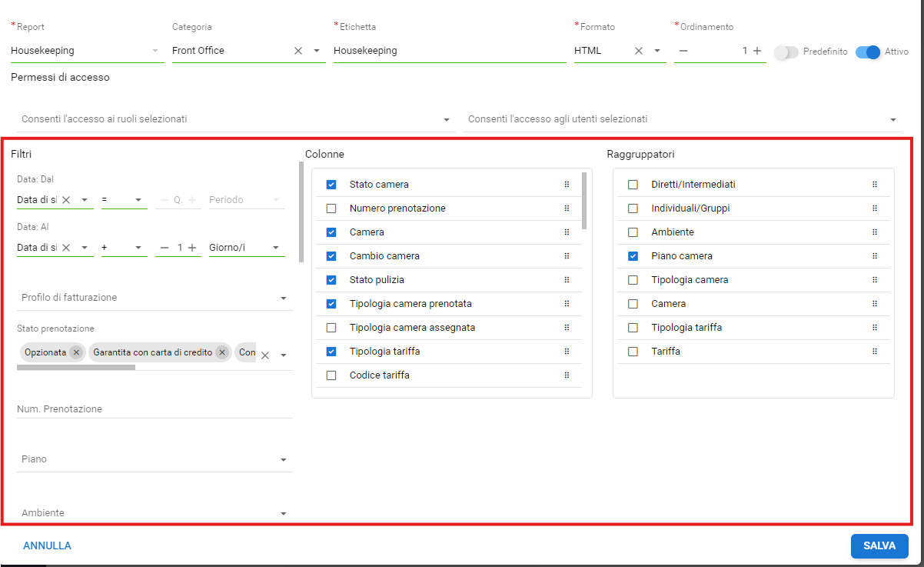The image size is (924, 567).
Task: Click drag handle beside Piano camera grouper
Action: tap(874, 256)
